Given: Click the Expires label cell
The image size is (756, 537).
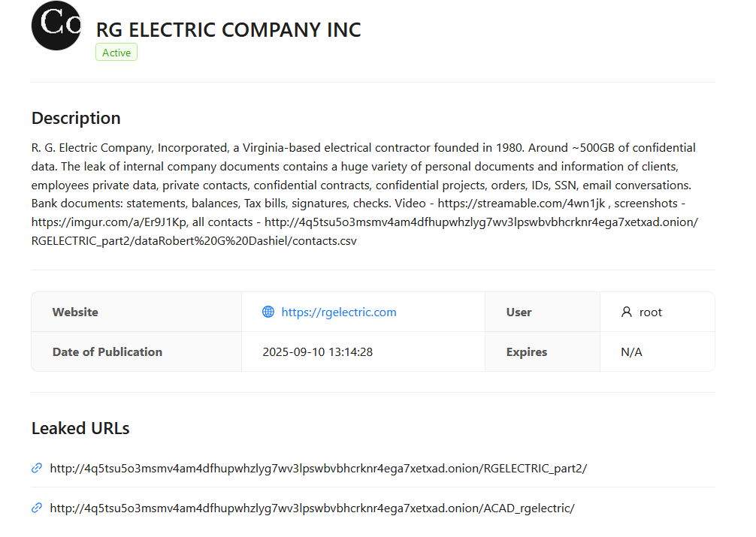Looking at the screenshot, I should click(x=527, y=351).
